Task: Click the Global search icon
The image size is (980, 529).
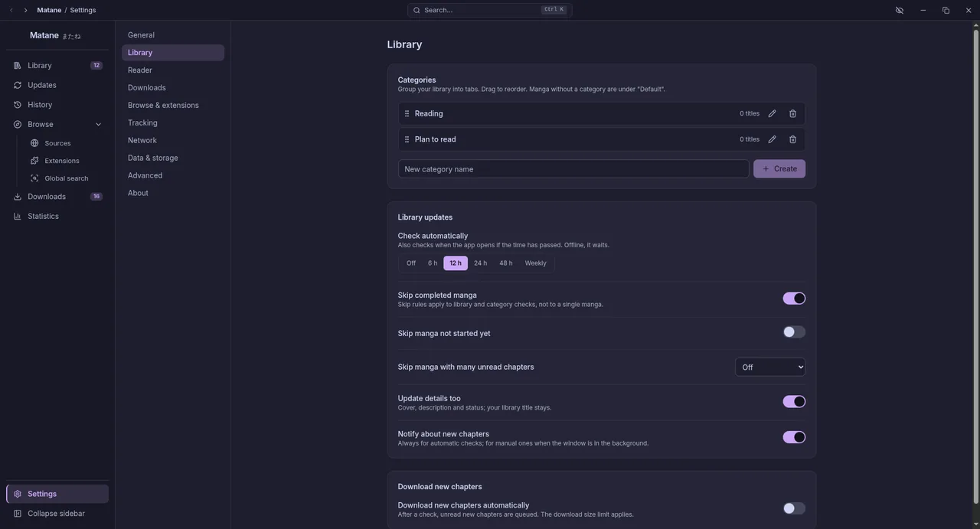Action: (x=34, y=178)
